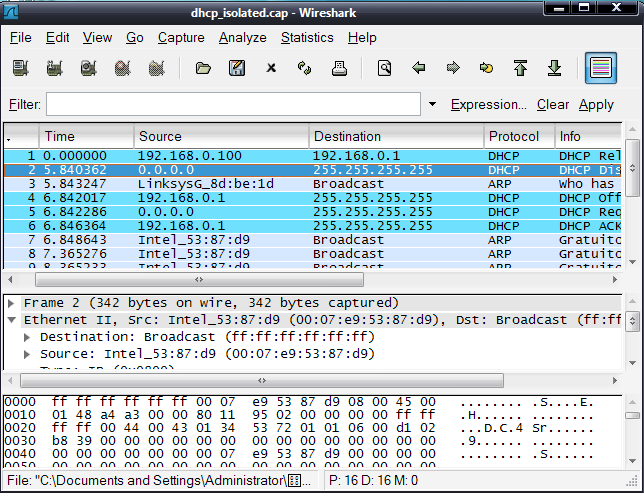Expand the Frame 2 tree node
This screenshot has height=493, width=644.
pyautogui.click(x=12, y=303)
